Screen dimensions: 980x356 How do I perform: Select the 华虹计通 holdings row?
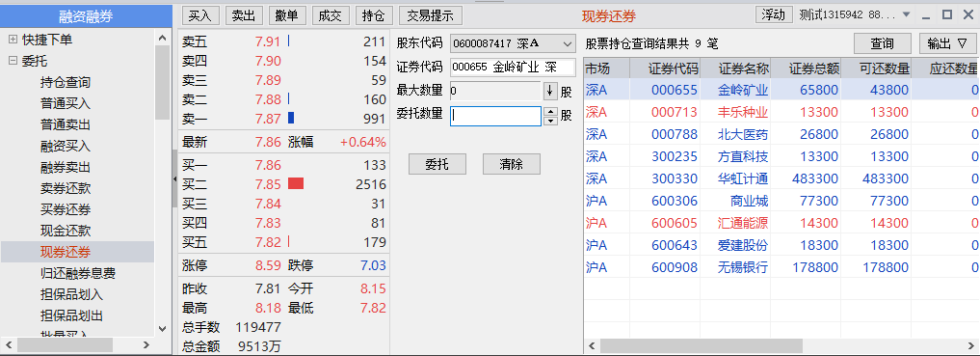781,178
